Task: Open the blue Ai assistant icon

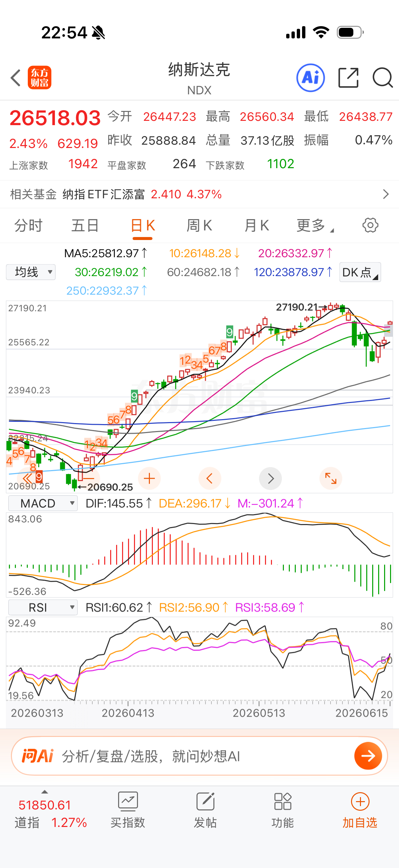Action: (310, 78)
